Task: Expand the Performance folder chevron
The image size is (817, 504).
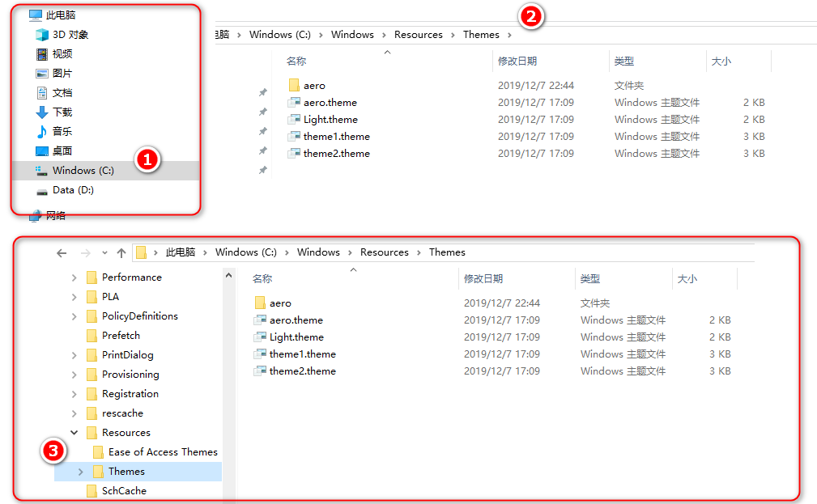Action: click(74, 277)
